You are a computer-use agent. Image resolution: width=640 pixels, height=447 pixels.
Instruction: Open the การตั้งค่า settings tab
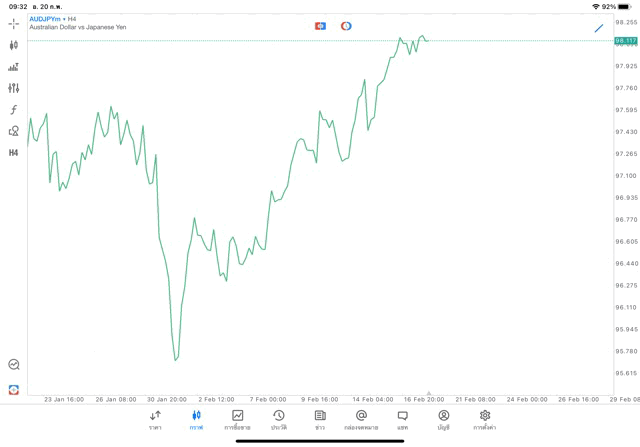click(485, 419)
